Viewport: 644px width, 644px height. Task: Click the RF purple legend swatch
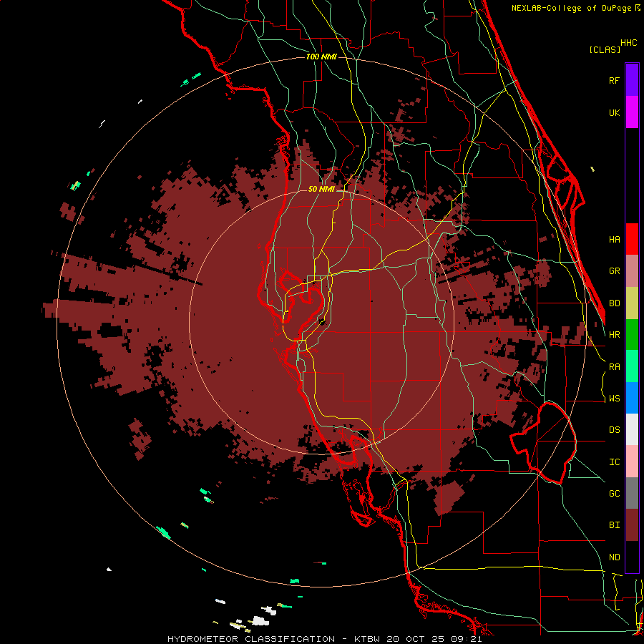pos(632,80)
